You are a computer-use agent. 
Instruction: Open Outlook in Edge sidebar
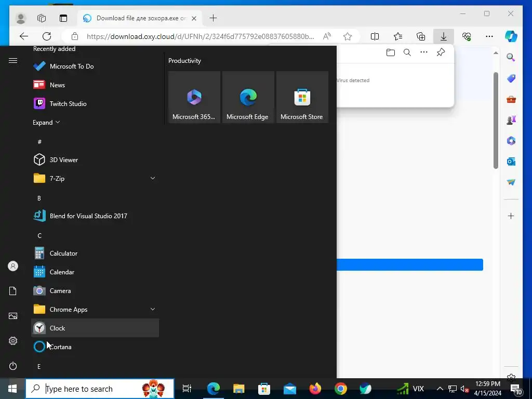tap(511, 162)
